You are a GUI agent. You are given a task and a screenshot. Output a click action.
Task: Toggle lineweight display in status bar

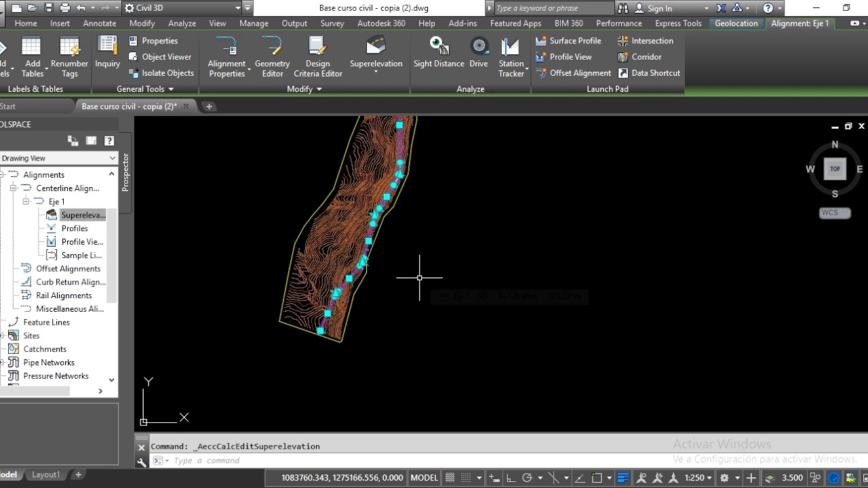[623, 478]
